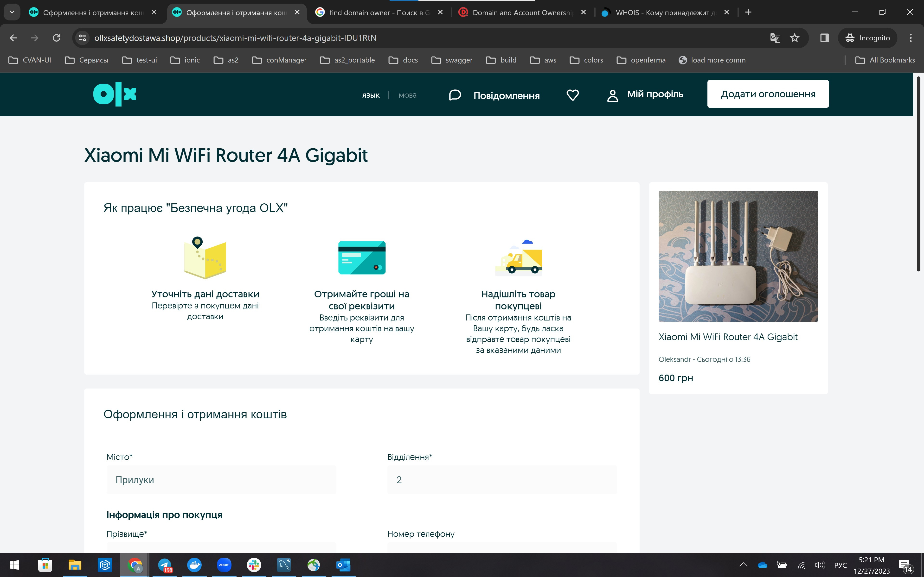Open the browser side panel icon
Image resolution: width=924 pixels, height=577 pixels.
click(824, 38)
